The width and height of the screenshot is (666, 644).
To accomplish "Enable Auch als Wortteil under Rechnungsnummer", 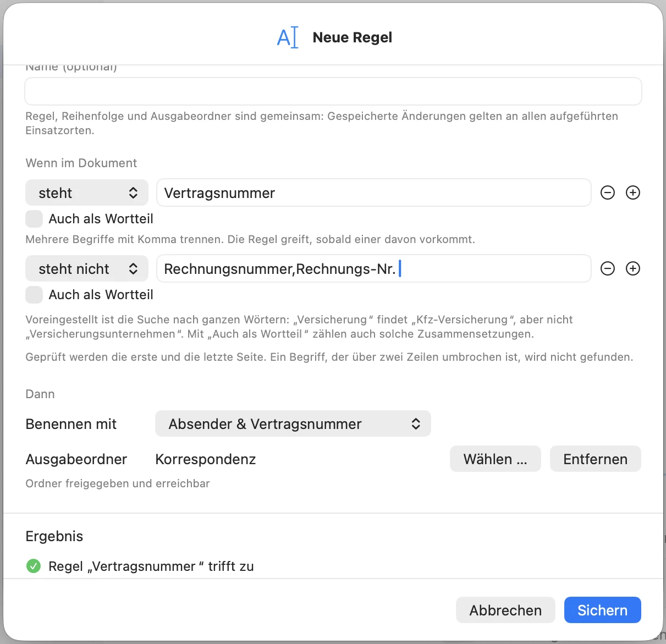I will click(34, 295).
